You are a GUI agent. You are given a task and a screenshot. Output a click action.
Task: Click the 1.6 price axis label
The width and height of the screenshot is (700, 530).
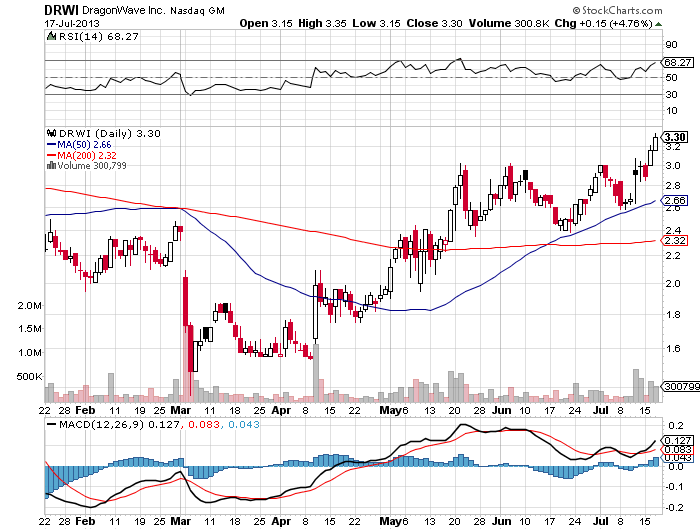click(x=673, y=348)
